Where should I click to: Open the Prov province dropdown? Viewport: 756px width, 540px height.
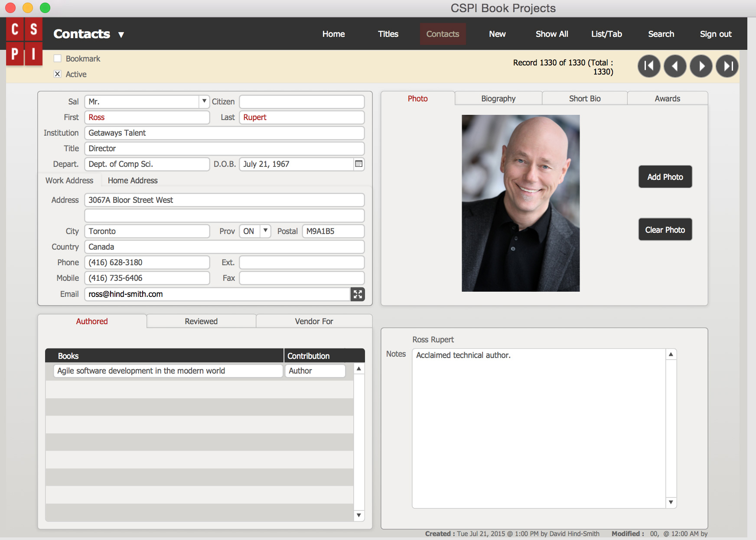tap(265, 231)
